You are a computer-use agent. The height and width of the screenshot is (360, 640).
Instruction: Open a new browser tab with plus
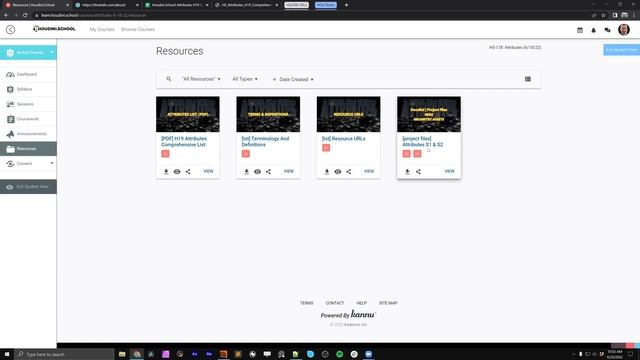[347, 5]
